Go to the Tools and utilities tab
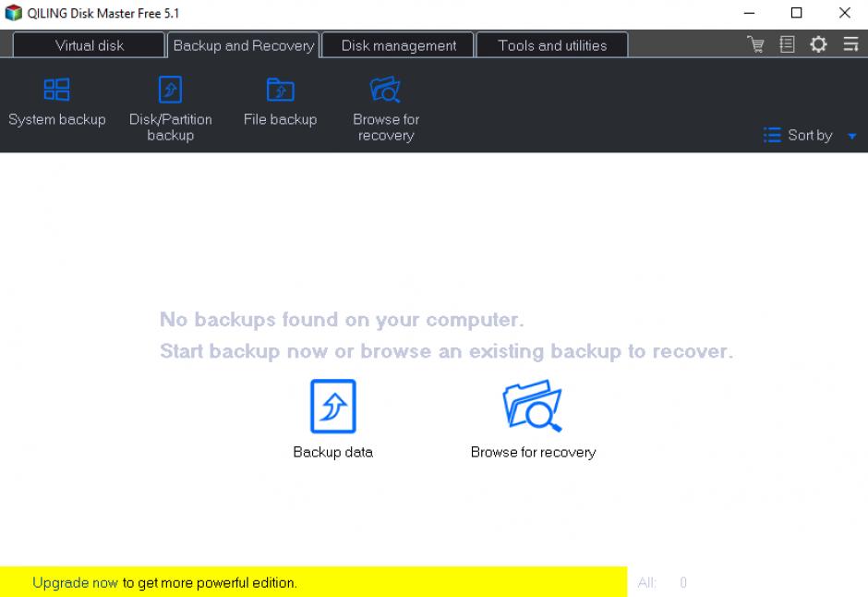868x597 pixels. tap(552, 45)
